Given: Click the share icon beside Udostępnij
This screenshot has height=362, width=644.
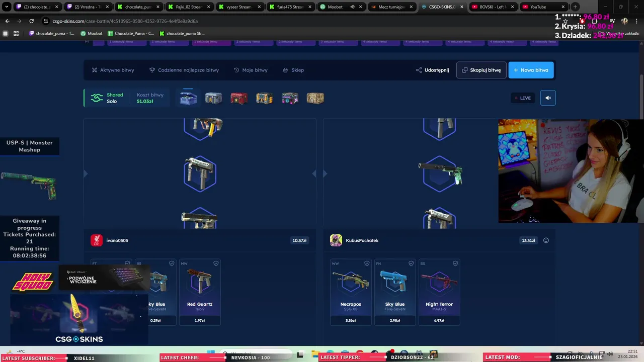Looking at the screenshot, I should (x=419, y=70).
